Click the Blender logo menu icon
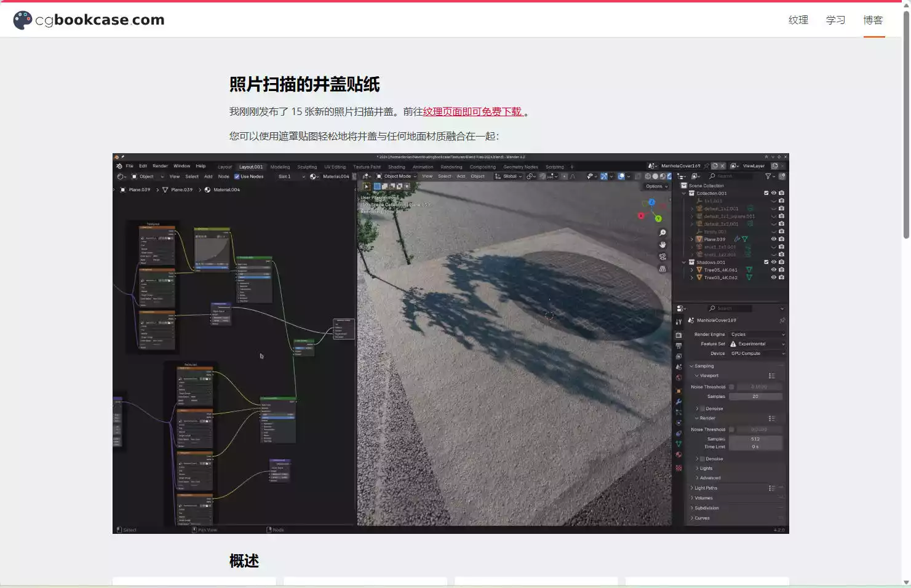 pos(119,166)
